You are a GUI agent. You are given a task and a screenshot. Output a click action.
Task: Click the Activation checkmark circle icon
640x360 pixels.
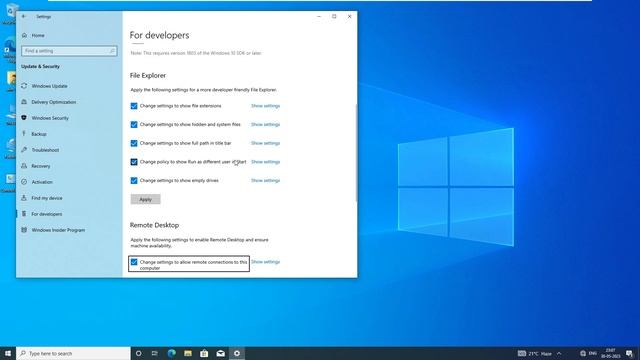point(24,182)
